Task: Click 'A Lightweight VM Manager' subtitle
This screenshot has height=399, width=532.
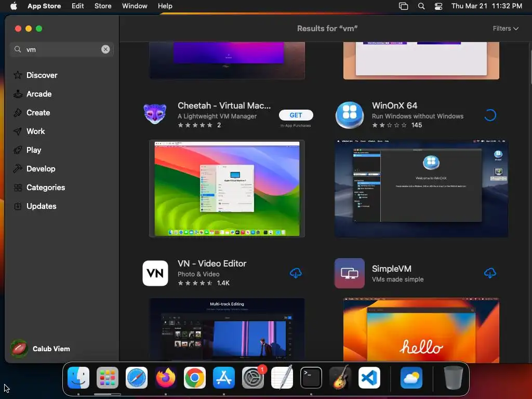Action: pyautogui.click(x=217, y=116)
